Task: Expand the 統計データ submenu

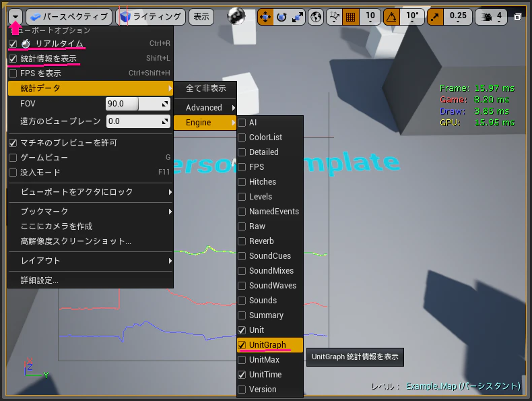Action: coord(91,88)
